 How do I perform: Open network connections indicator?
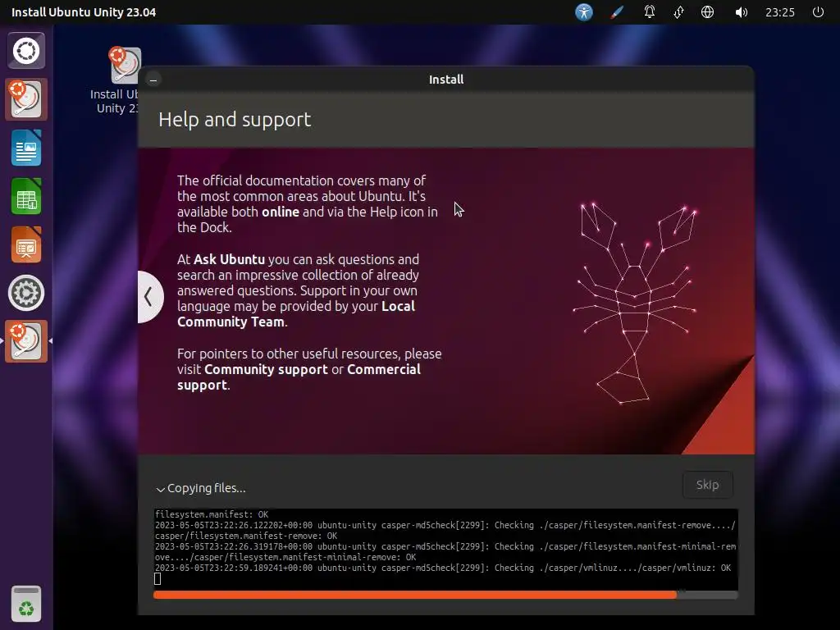pyautogui.click(x=678, y=11)
